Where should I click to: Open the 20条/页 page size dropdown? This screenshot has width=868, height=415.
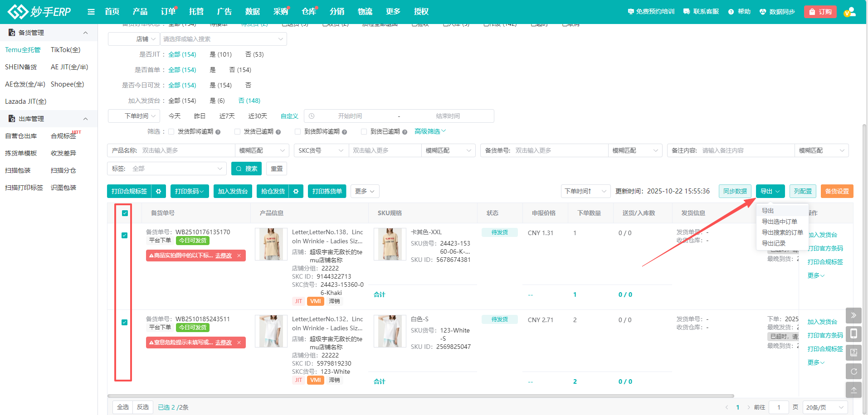[825, 407]
